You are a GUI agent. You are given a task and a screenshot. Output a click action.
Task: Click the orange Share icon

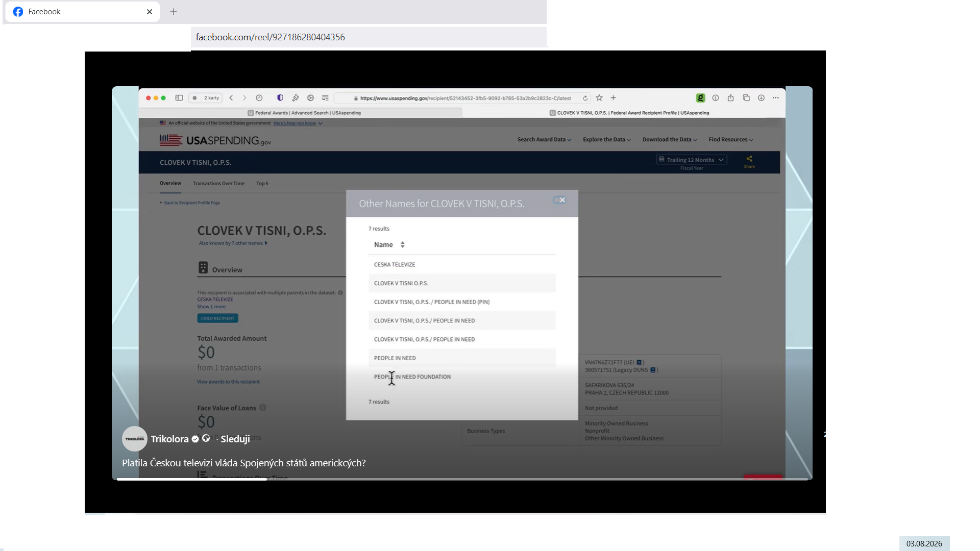click(x=749, y=161)
